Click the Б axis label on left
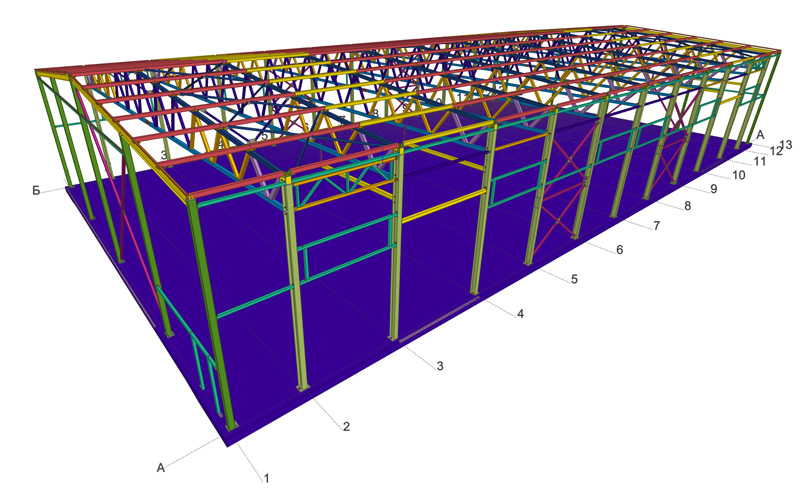The width and height of the screenshot is (800, 488). pyautogui.click(x=36, y=190)
